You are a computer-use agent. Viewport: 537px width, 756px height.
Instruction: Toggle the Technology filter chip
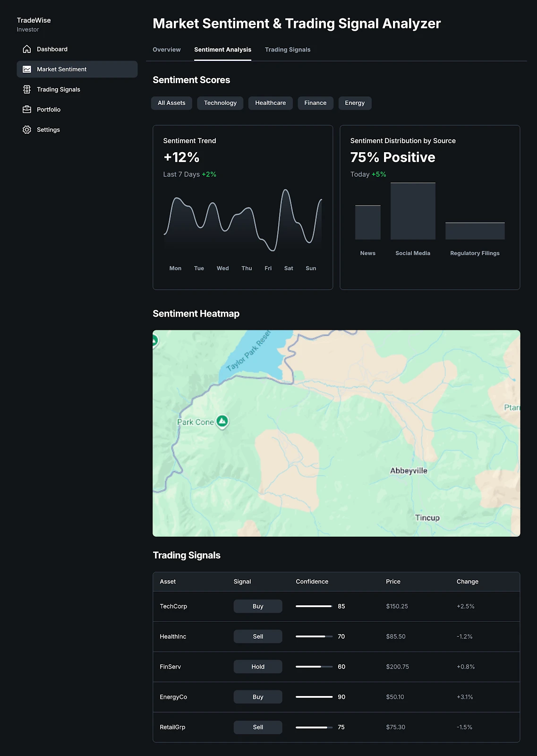(220, 103)
